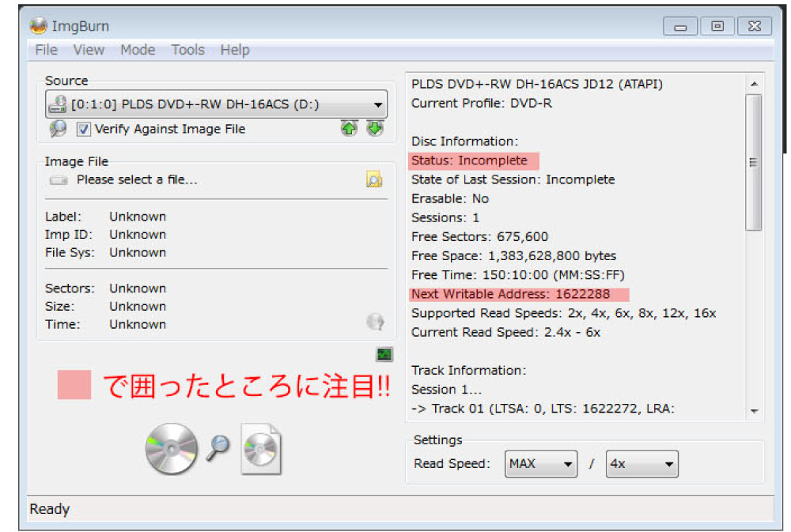Click the large disc icon at bottom

(172, 449)
